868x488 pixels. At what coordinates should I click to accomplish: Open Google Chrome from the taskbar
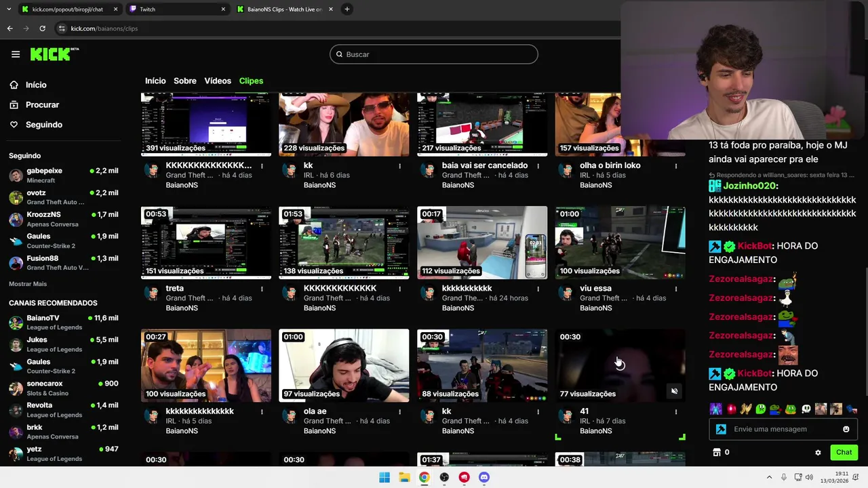[x=424, y=477]
